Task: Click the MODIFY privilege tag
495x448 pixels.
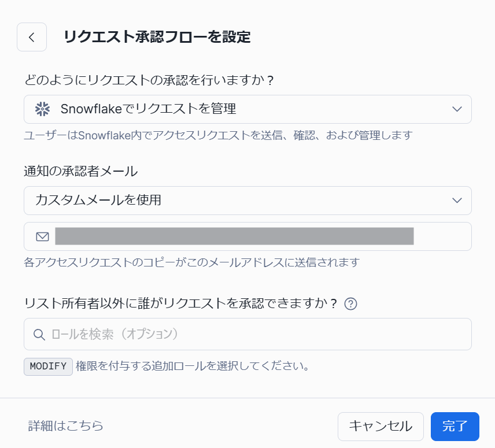Action: [48, 366]
